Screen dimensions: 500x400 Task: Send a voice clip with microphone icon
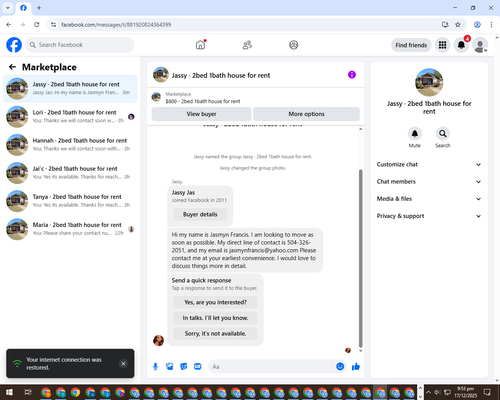coord(155,367)
